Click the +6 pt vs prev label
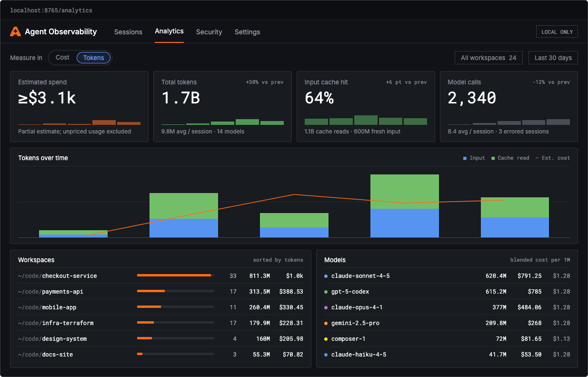The width and height of the screenshot is (588, 377). (x=407, y=82)
